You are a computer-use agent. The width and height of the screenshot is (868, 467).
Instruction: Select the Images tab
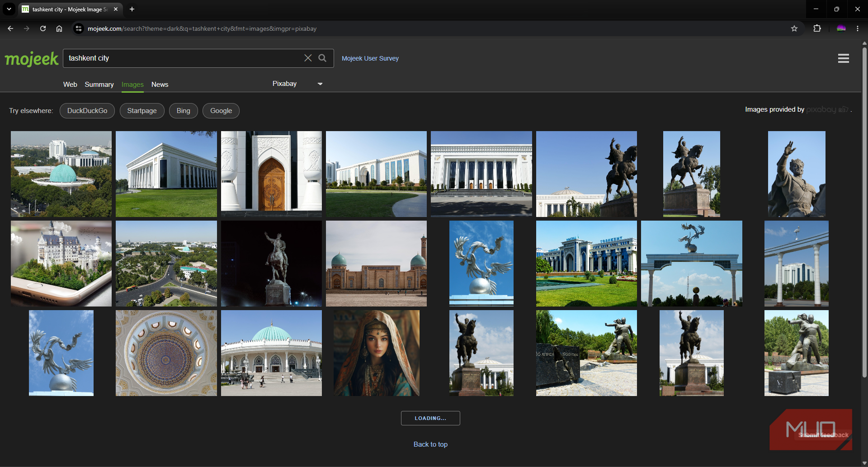132,85
